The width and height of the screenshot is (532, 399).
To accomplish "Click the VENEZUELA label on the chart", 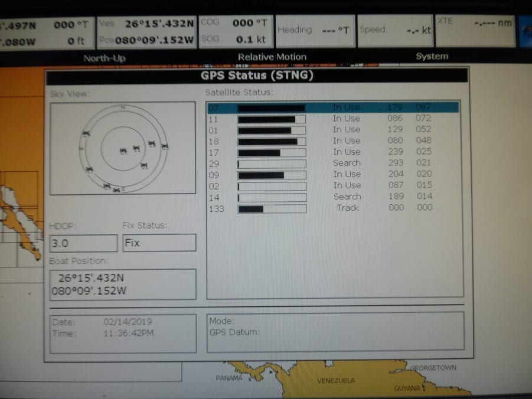I will coord(336,381).
